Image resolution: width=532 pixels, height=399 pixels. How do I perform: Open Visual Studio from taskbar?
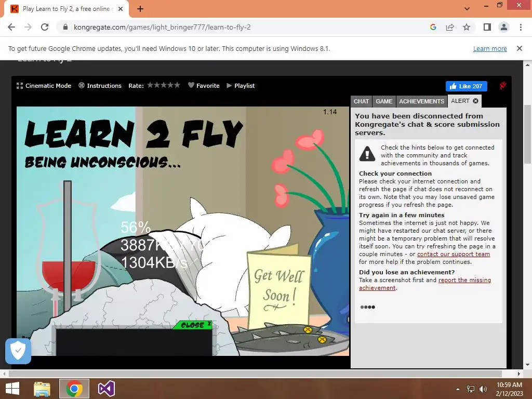click(x=106, y=389)
